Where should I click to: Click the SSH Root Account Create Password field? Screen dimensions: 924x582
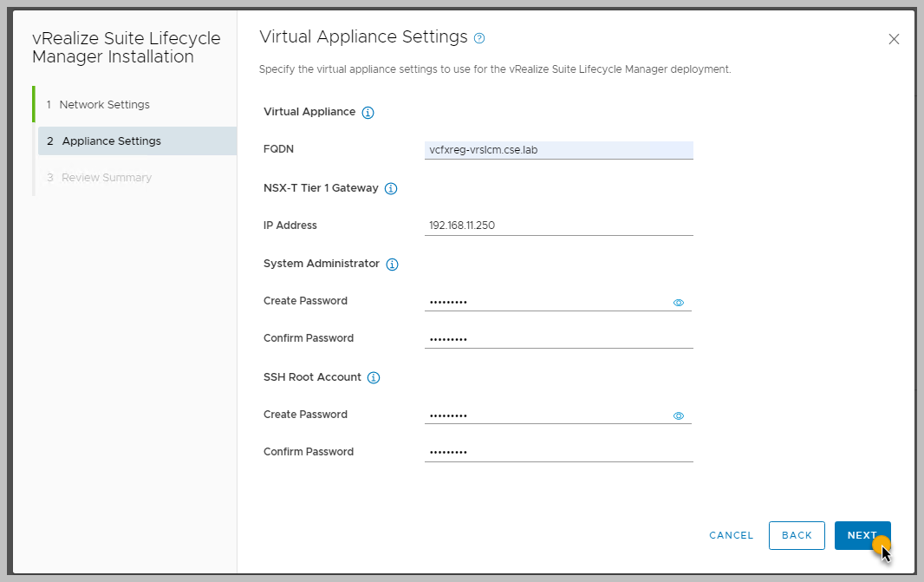(546, 415)
